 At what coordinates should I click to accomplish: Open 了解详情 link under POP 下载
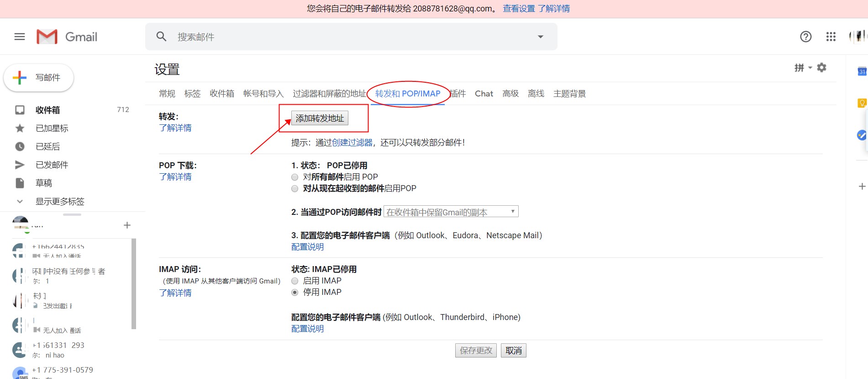coord(175,177)
